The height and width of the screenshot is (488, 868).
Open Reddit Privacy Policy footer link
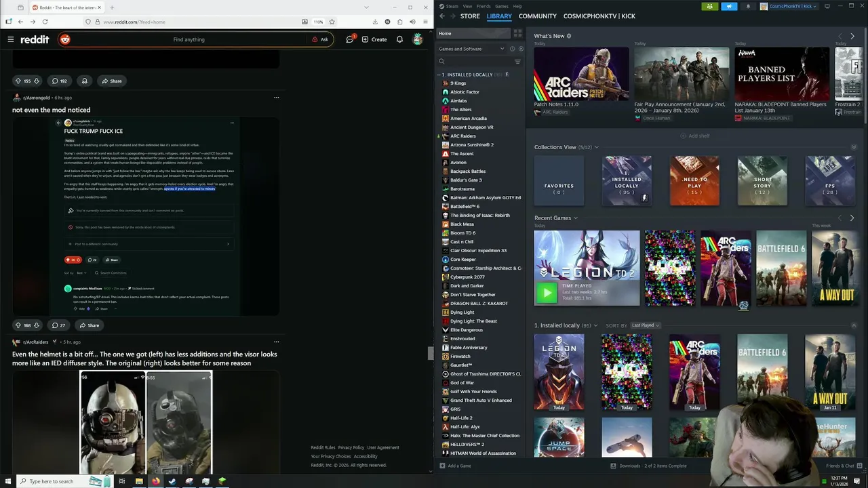click(351, 447)
